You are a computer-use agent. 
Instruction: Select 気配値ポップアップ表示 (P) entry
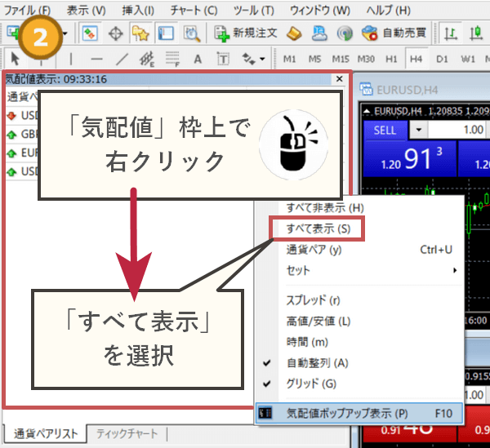click(359, 414)
